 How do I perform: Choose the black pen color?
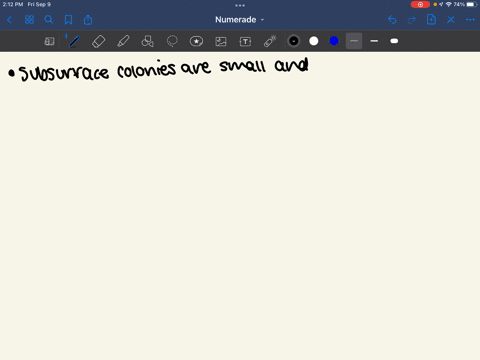point(294,41)
